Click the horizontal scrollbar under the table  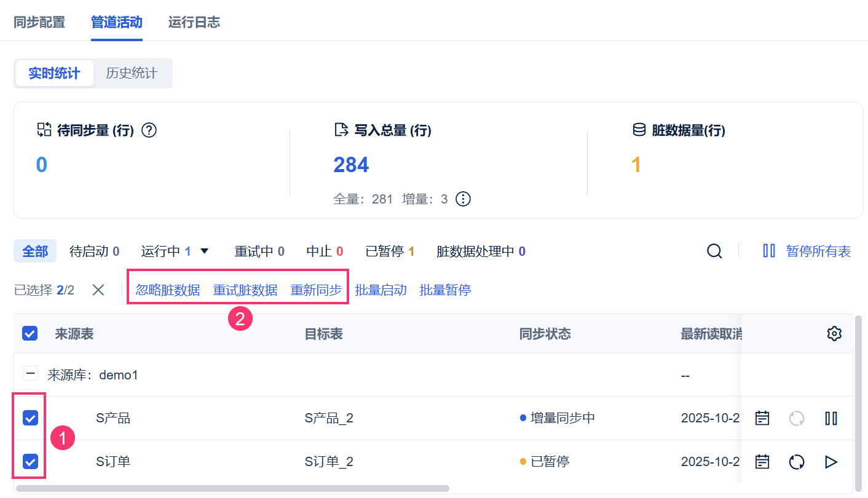[232, 489]
